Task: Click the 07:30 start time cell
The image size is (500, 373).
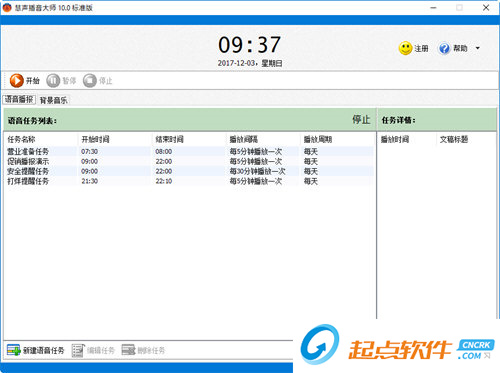Action: pyautogui.click(x=89, y=151)
